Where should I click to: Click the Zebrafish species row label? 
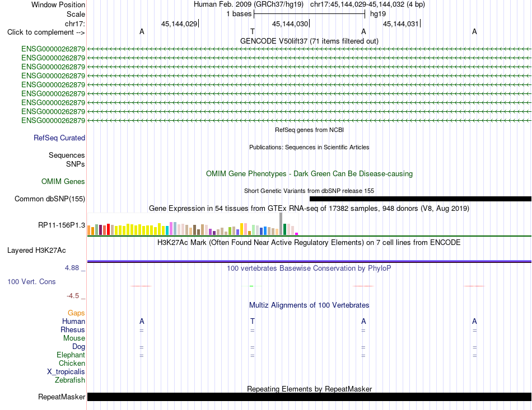[x=70, y=380]
